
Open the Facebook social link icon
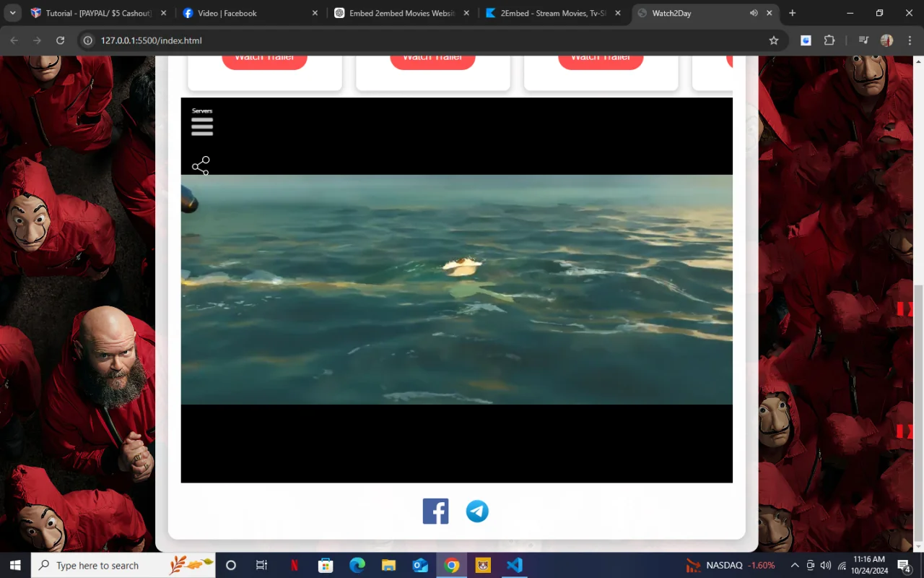pos(435,511)
